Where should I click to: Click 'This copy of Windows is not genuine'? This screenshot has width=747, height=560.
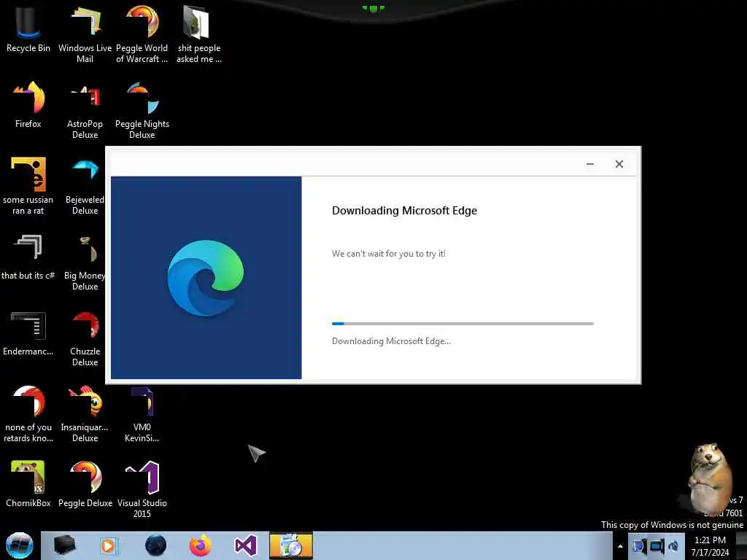[x=672, y=525]
